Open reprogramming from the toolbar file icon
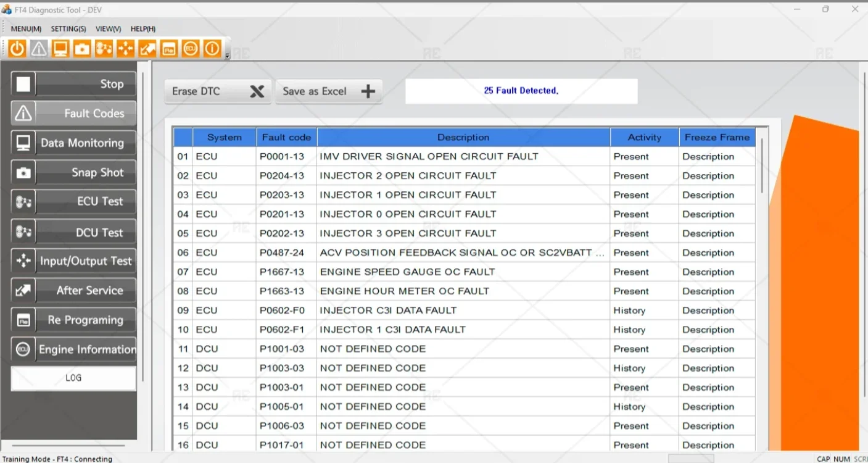868x463 pixels. 169,48
